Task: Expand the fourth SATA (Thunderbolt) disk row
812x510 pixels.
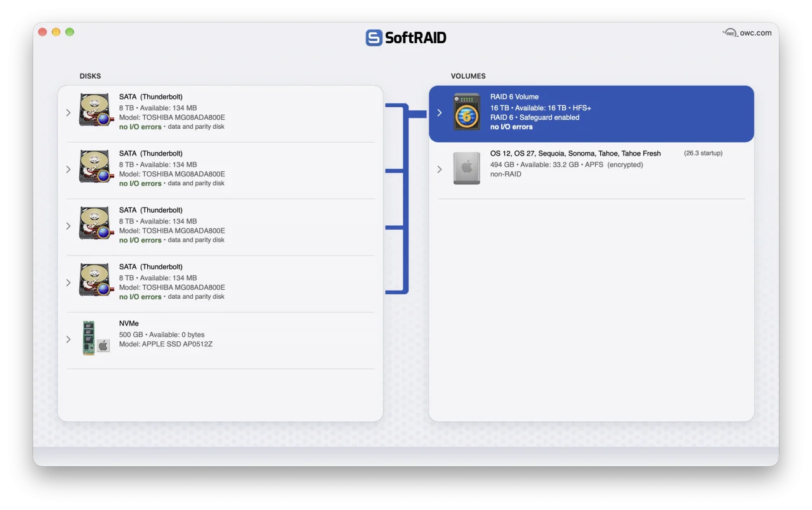Action: (69, 282)
